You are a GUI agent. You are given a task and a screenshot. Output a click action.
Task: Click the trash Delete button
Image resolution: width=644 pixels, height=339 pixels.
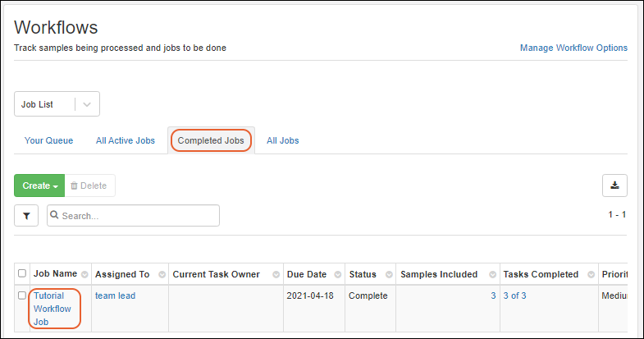coord(89,186)
